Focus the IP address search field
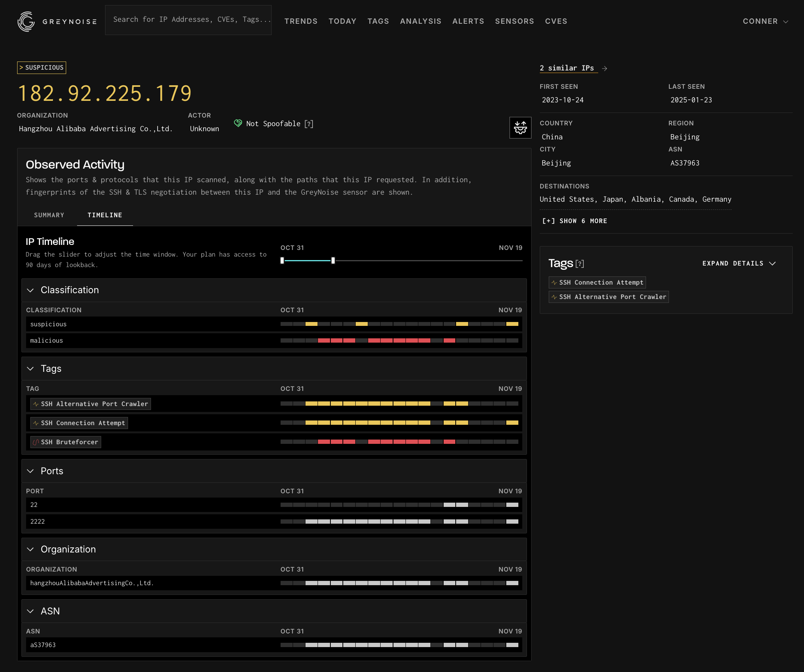 click(188, 20)
